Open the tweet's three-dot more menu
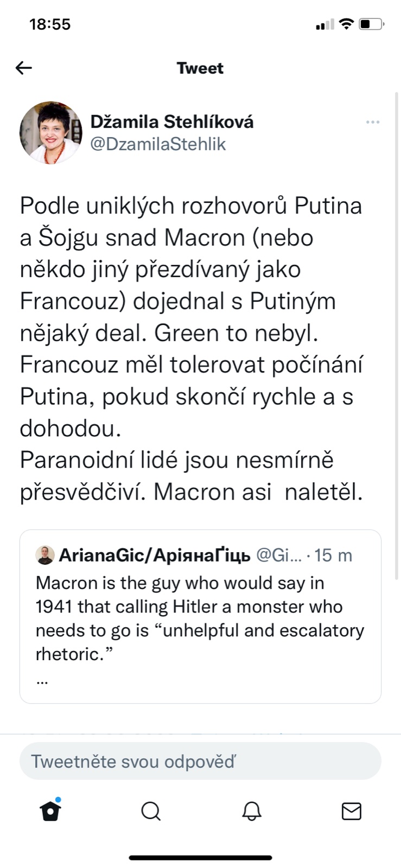This screenshot has width=401, height=868. pos(373,122)
